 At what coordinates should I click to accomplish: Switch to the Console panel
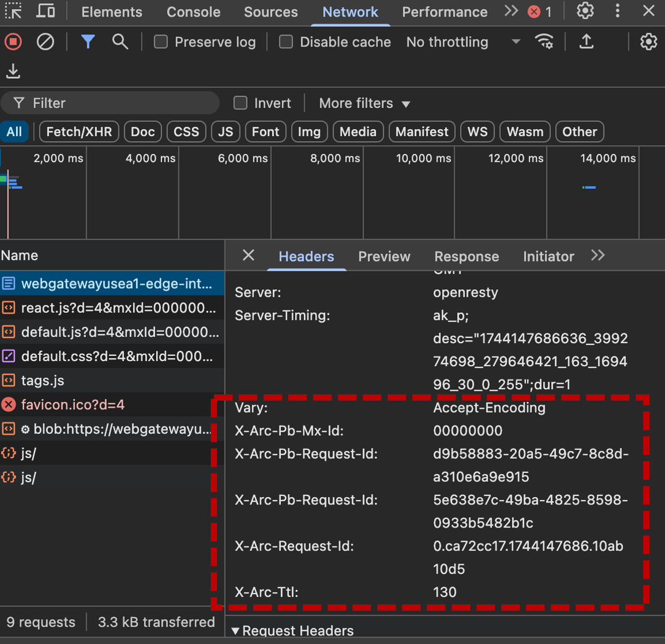click(x=194, y=12)
